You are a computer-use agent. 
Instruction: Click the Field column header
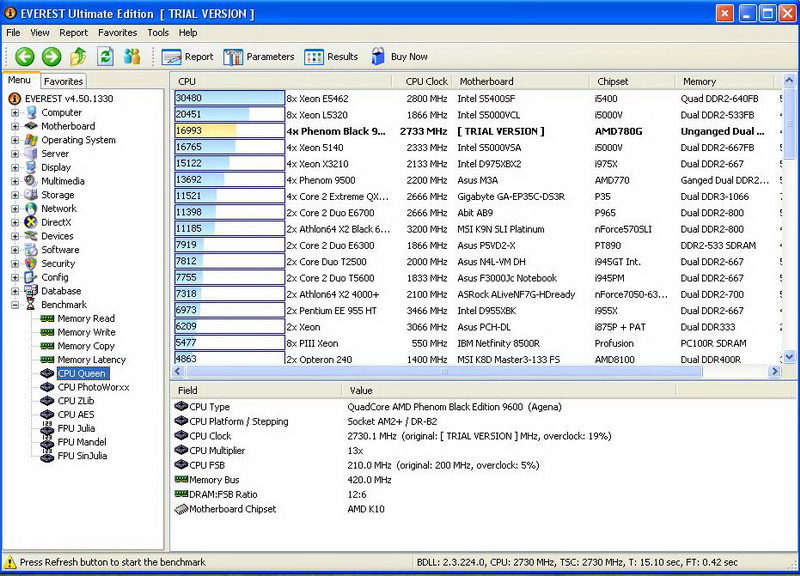(256, 390)
